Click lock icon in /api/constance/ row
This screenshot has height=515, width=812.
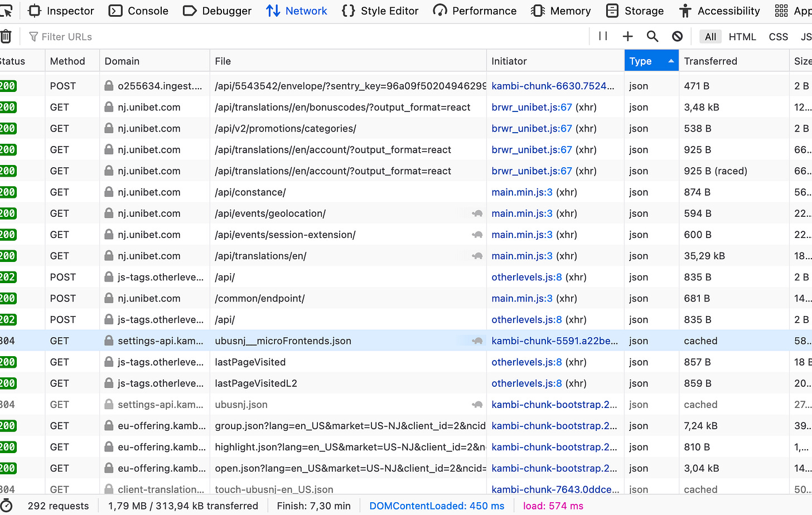[109, 192]
